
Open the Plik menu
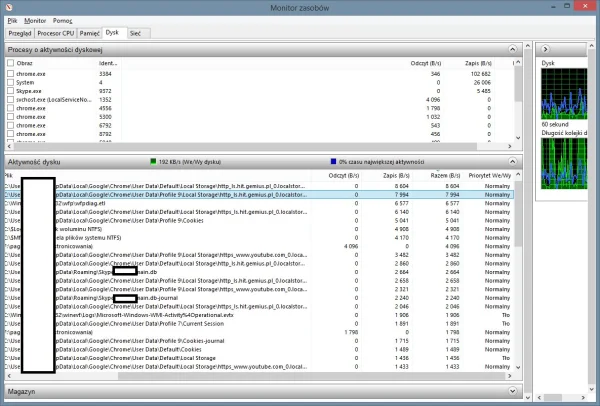(x=11, y=20)
